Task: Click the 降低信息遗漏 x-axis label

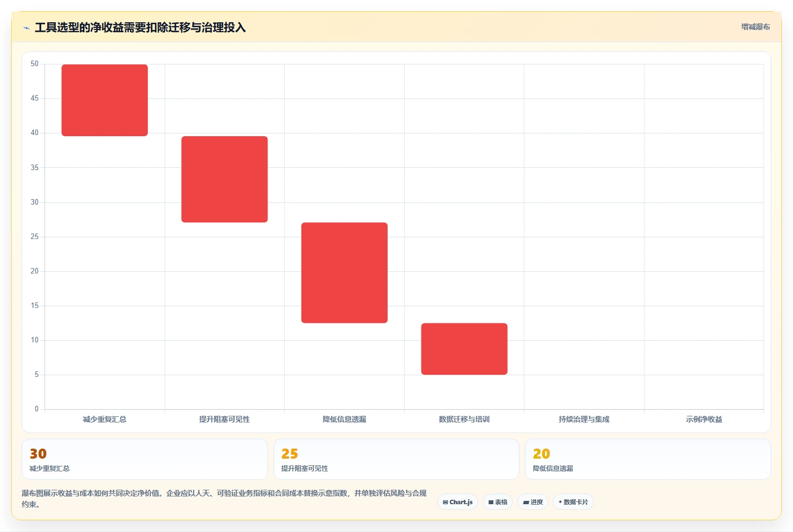Action: pyautogui.click(x=344, y=419)
